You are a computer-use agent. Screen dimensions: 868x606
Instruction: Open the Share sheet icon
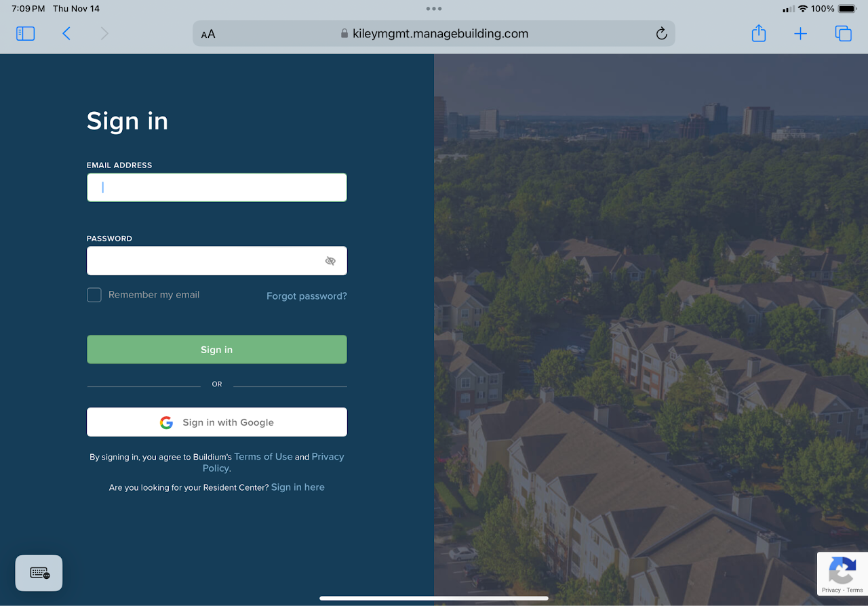pos(759,33)
